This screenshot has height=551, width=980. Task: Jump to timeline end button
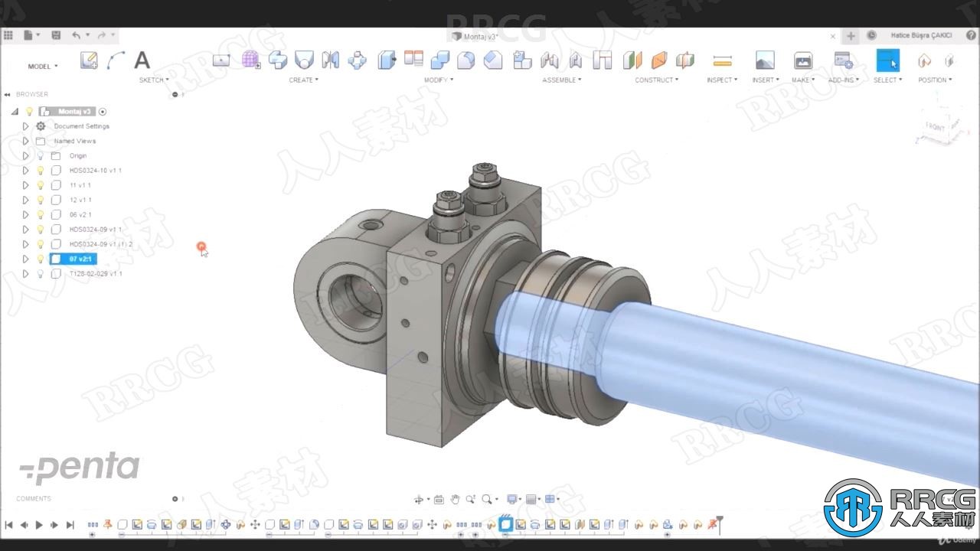click(70, 525)
